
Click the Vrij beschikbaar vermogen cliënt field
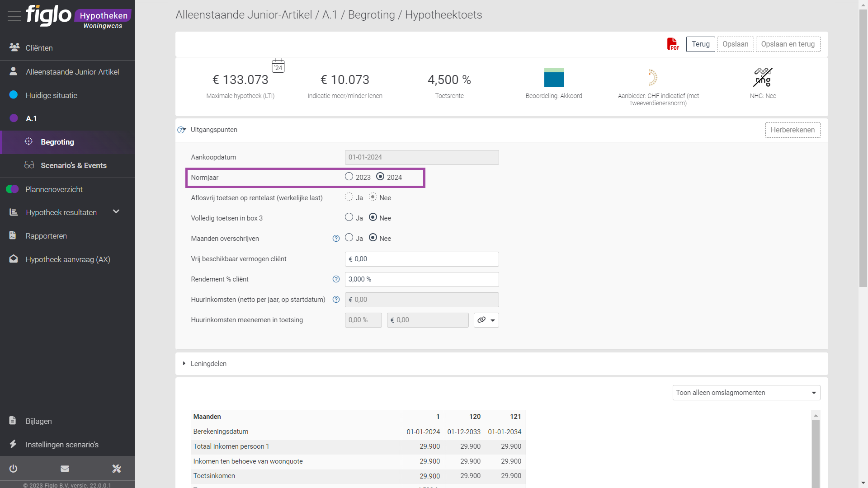coord(422,259)
